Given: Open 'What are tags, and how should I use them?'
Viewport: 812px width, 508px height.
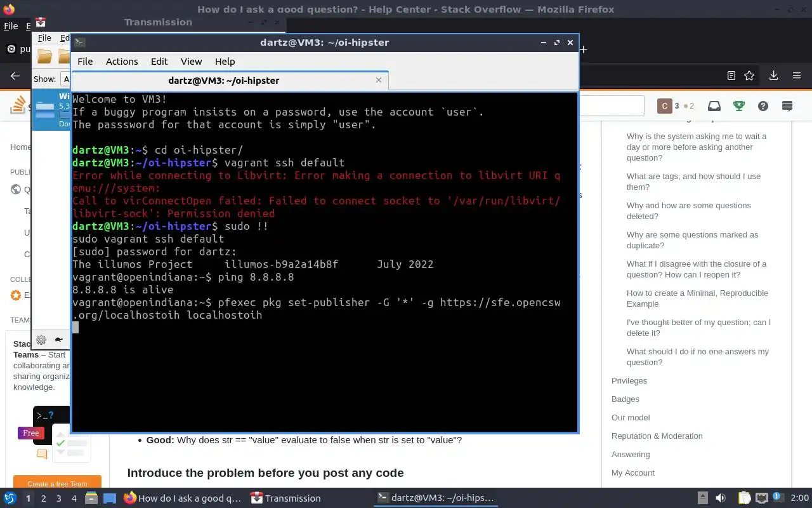Looking at the screenshot, I should (x=693, y=182).
